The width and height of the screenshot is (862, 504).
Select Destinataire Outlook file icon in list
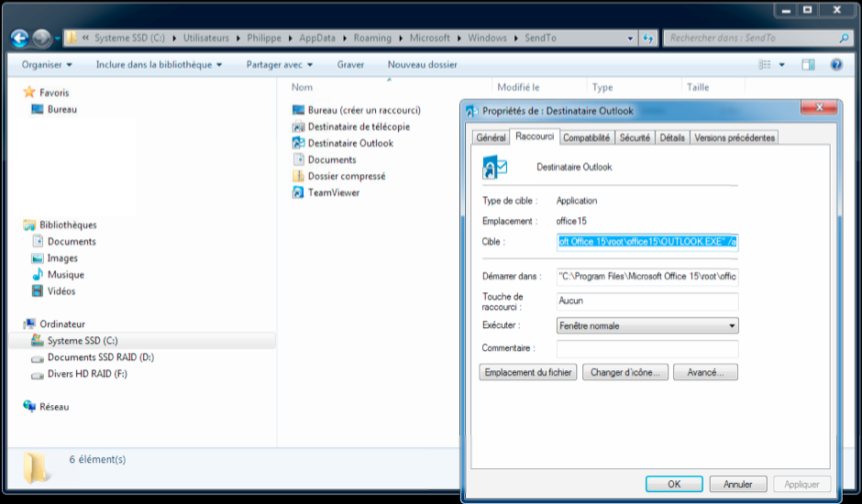click(298, 143)
